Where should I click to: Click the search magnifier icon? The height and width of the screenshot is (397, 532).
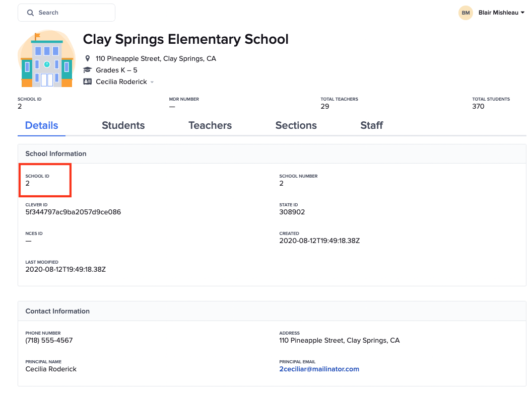(x=31, y=13)
